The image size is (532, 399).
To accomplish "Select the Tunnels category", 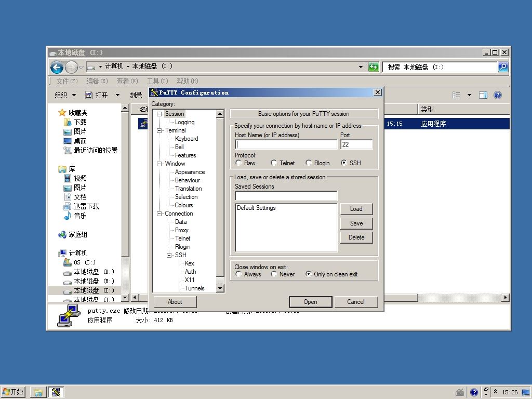I will click(x=194, y=288).
